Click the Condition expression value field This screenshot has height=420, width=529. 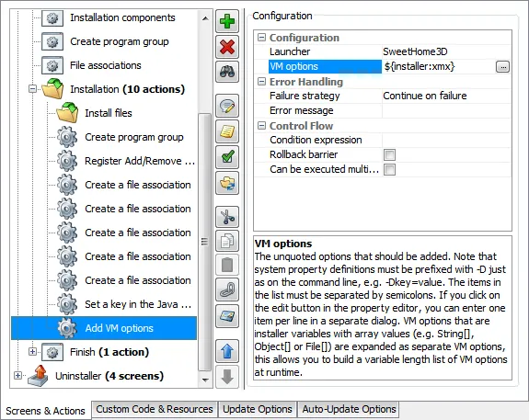(x=446, y=140)
